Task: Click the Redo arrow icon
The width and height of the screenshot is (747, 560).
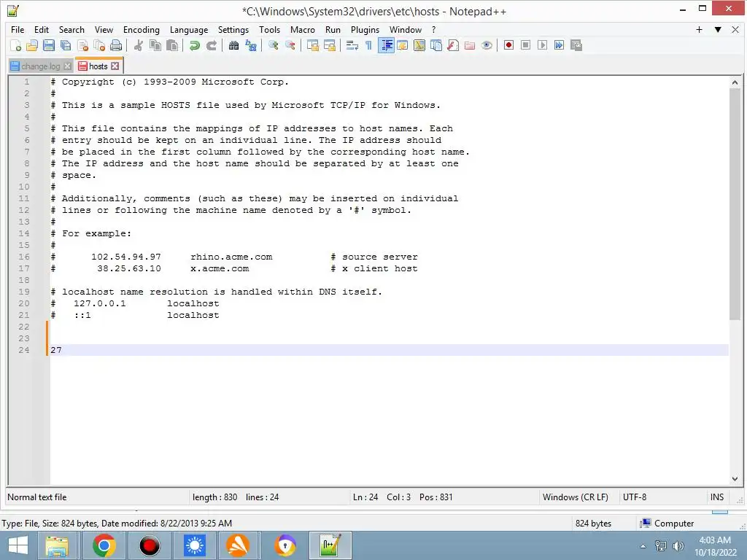Action: pyautogui.click(x=212, y=45)
